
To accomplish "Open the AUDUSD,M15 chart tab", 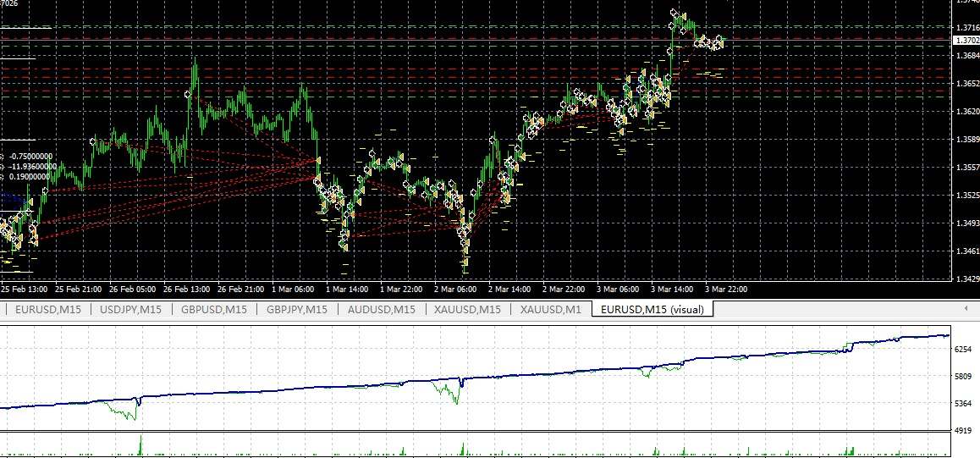I will click(381, 309).
